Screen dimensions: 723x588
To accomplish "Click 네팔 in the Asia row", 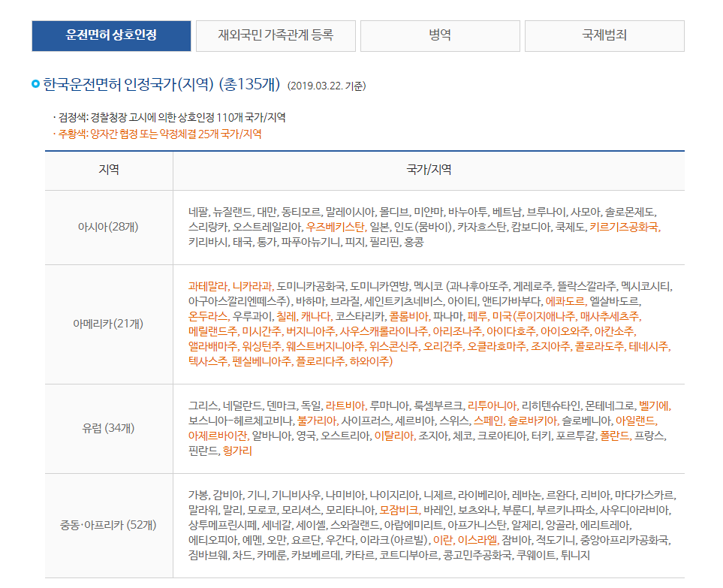I will pos(199,212).
